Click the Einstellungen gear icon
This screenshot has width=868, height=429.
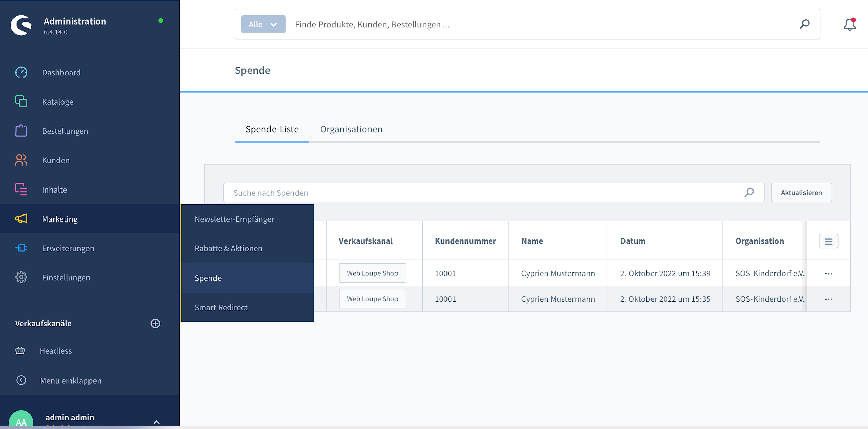pyautogui.click(x=21, y=277)
